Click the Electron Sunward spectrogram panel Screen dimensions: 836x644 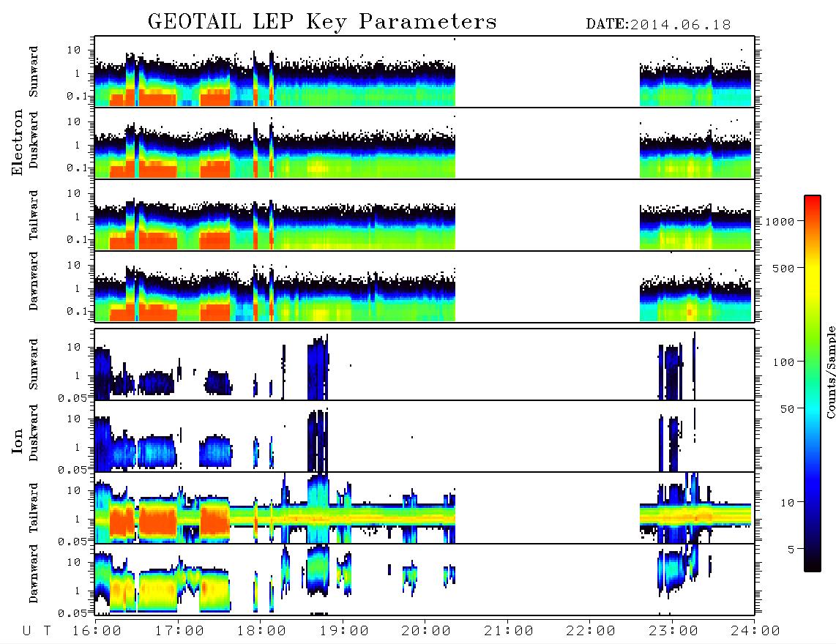click(x=425, y=72)
